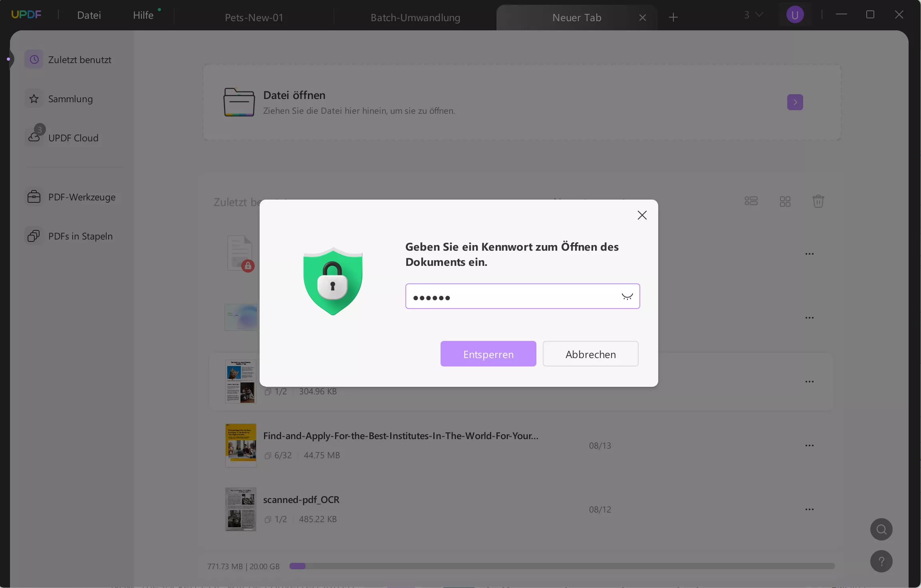Open the Datei menu
The width and height of the screenshot is (921, 588).
[x=89, y=15]
